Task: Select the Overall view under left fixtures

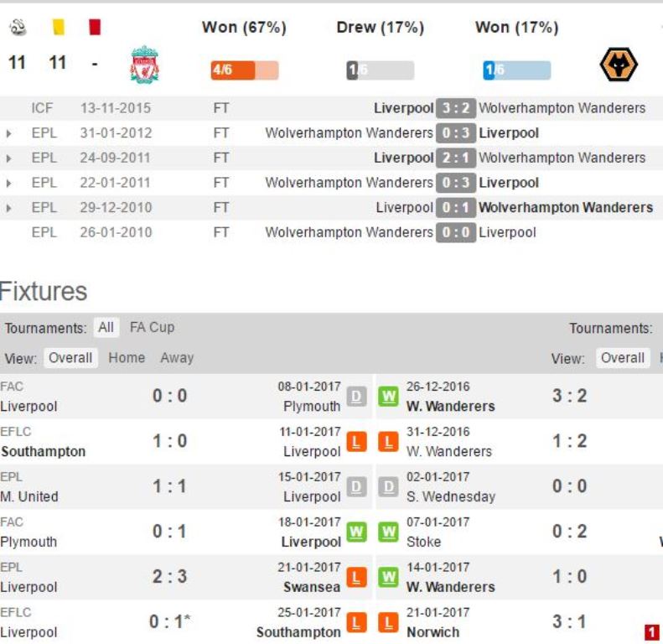Action: coord(70,358)
